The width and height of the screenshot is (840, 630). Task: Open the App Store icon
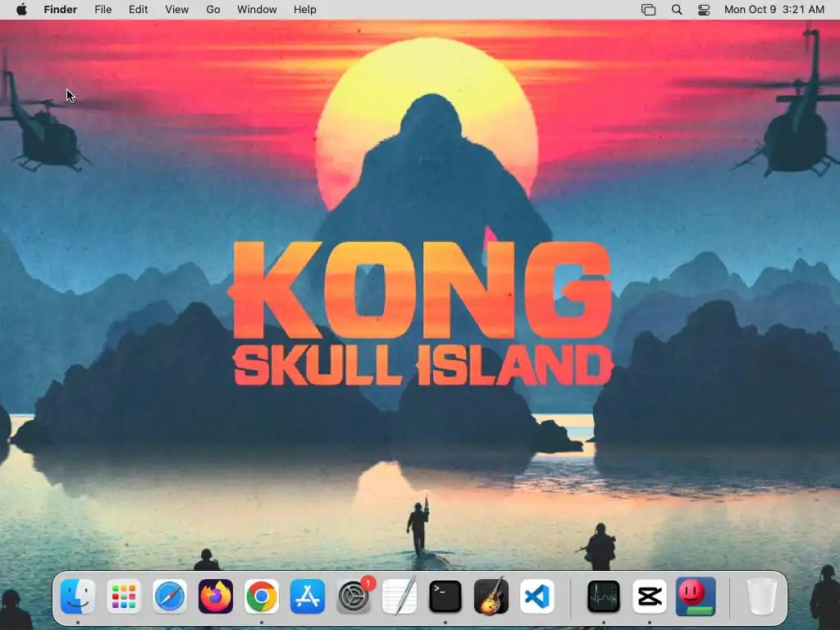pos(308,596)
